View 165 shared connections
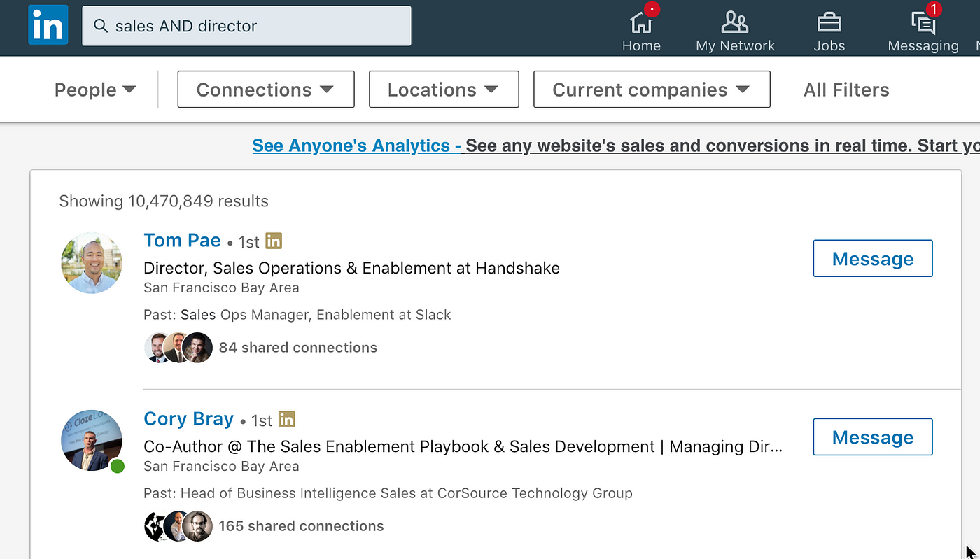Image resolution: width=980 pixels, height=559 pixels. pyautogui.click(x=301, y=526)
